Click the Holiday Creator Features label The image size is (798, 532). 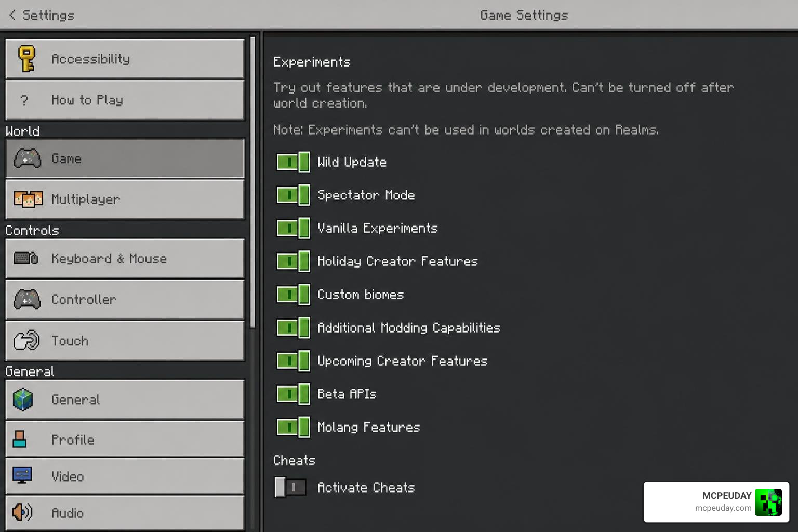coord(398,261)
